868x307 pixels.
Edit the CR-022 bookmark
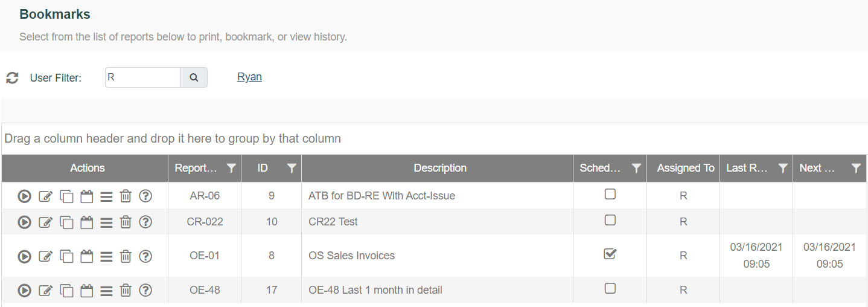(x=45, y=222)
